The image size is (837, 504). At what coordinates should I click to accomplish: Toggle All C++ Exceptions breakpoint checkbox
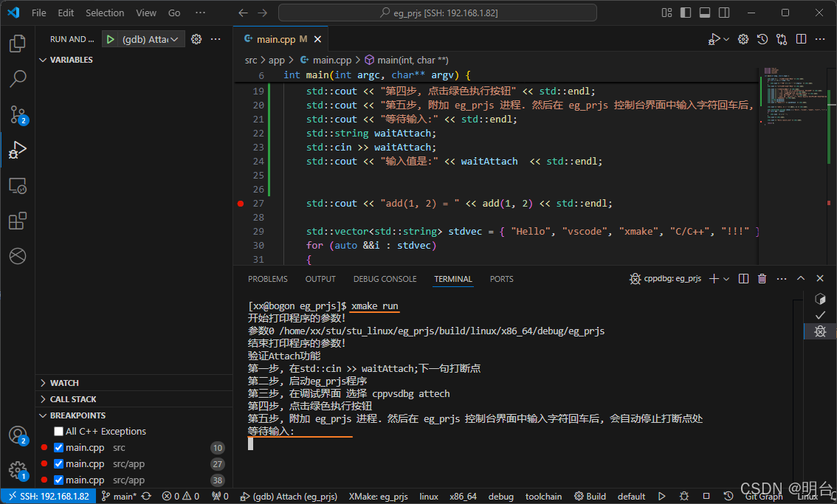tap(59, 432)
